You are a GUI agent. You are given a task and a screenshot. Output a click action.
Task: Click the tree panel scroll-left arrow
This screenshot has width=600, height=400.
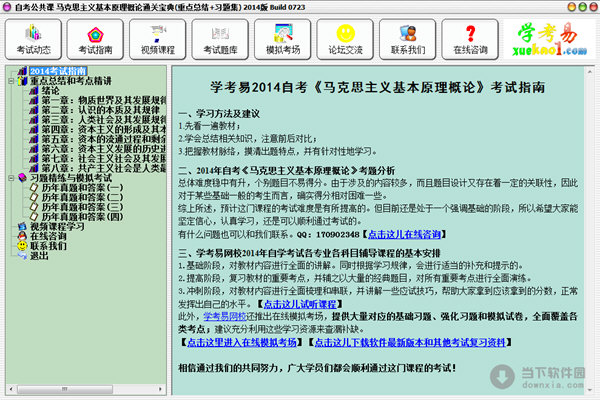(11, 389)
